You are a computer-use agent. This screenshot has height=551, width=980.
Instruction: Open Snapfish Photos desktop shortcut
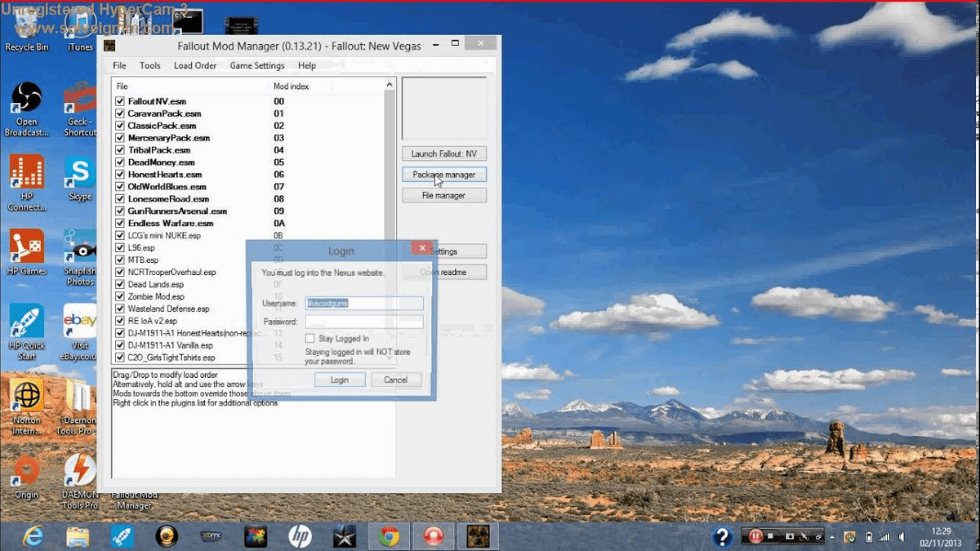[80, 257]
